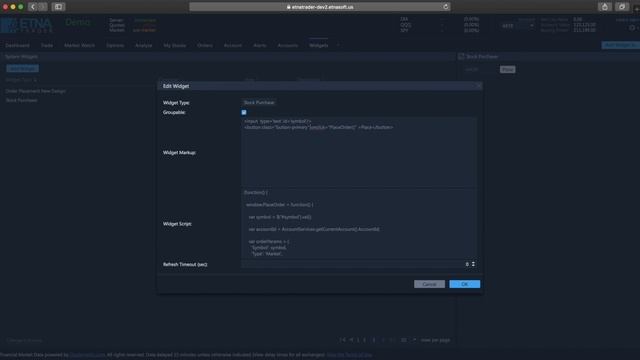This screenshot has height=360, width=640.
Task: Click the etnatrader-dev2.etnasoft.us address bar
Action: point(320,7)
